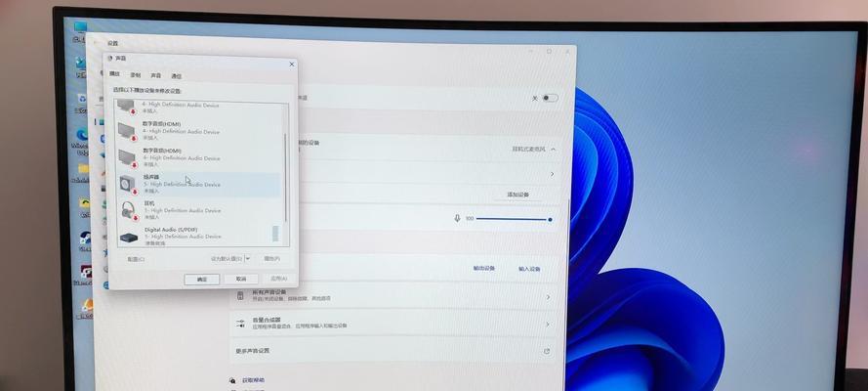Open More sound settings external-link icon
This screenshot has width=868, height=391.
coord(547,351)
